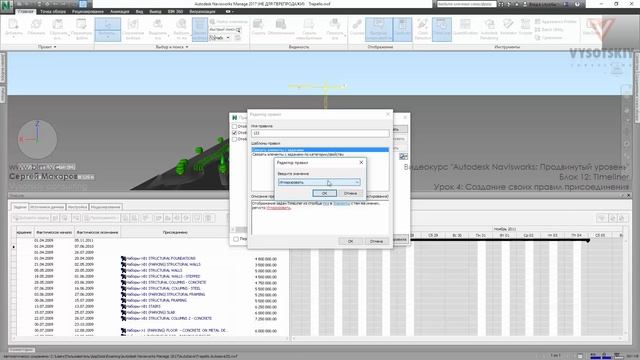
Task: Click Отмена in small value dialog
Action: [350, 193]
